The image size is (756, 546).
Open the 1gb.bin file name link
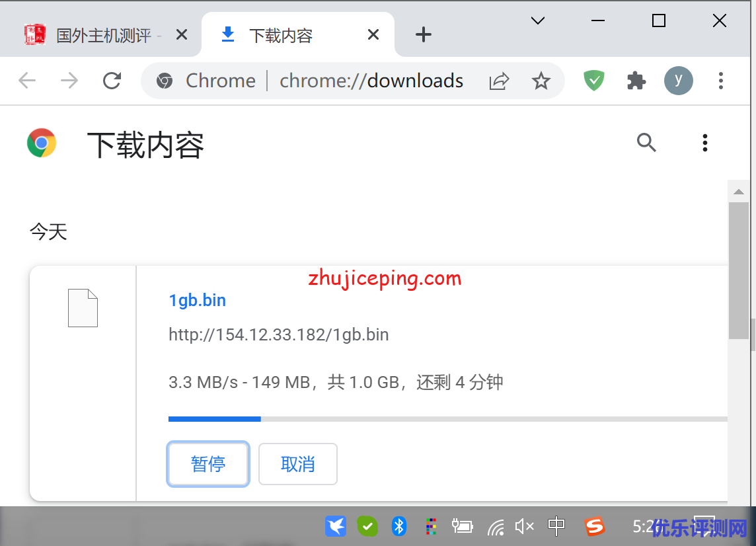197,301
